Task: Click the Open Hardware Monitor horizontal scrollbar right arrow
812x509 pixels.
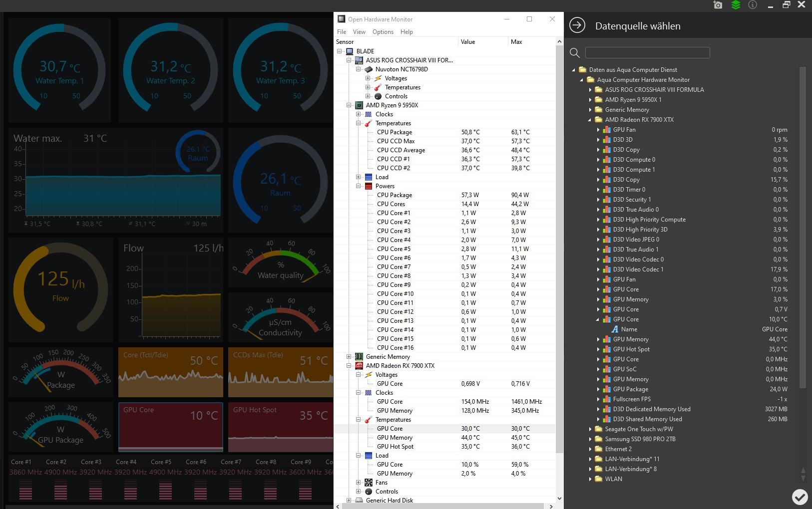Action: coord(551,506)
